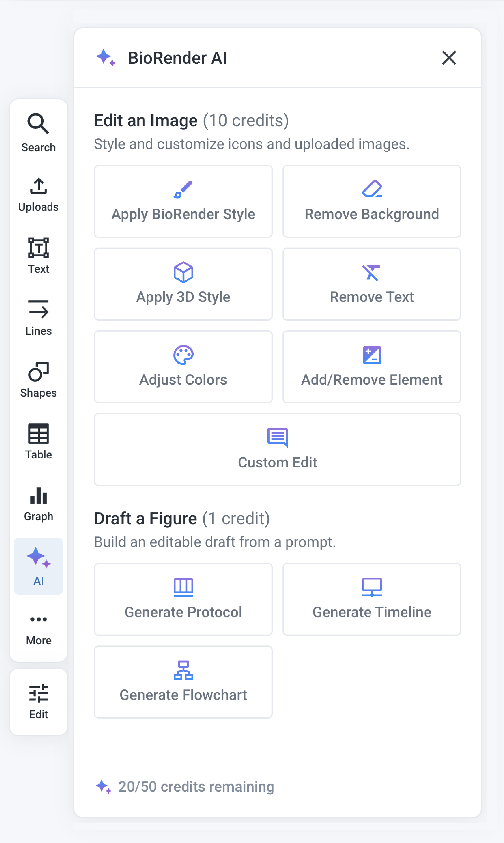Select Apply 3D Style
The height and width of the screenshot is (843, 504).
[x=183, y=284]
